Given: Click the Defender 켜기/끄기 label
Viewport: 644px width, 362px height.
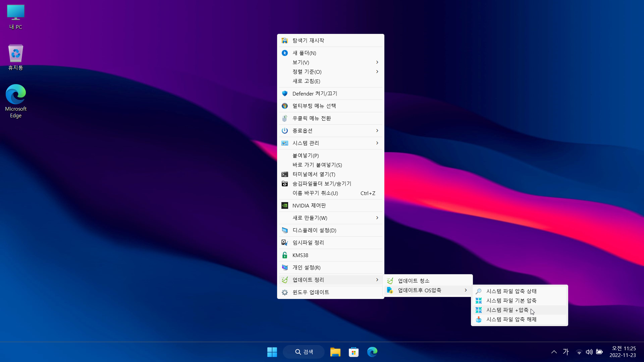Looking at the screenshot, I should coord(315,94).
